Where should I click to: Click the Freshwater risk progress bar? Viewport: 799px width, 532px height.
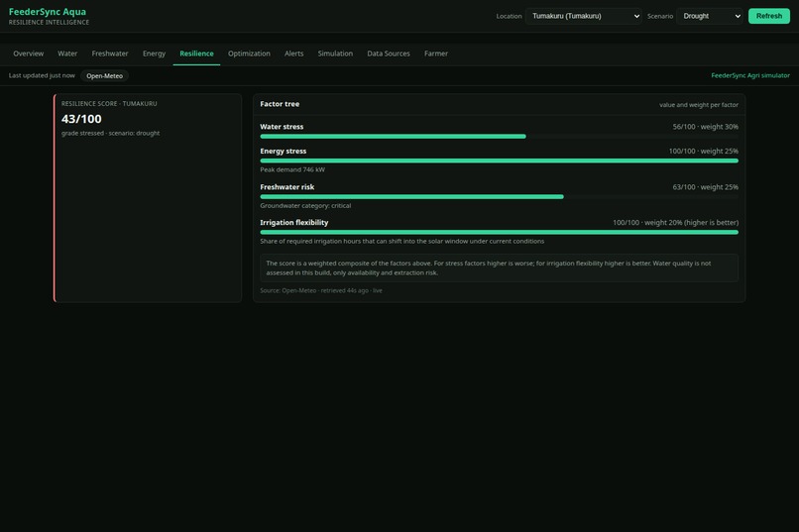pos(499,196)
